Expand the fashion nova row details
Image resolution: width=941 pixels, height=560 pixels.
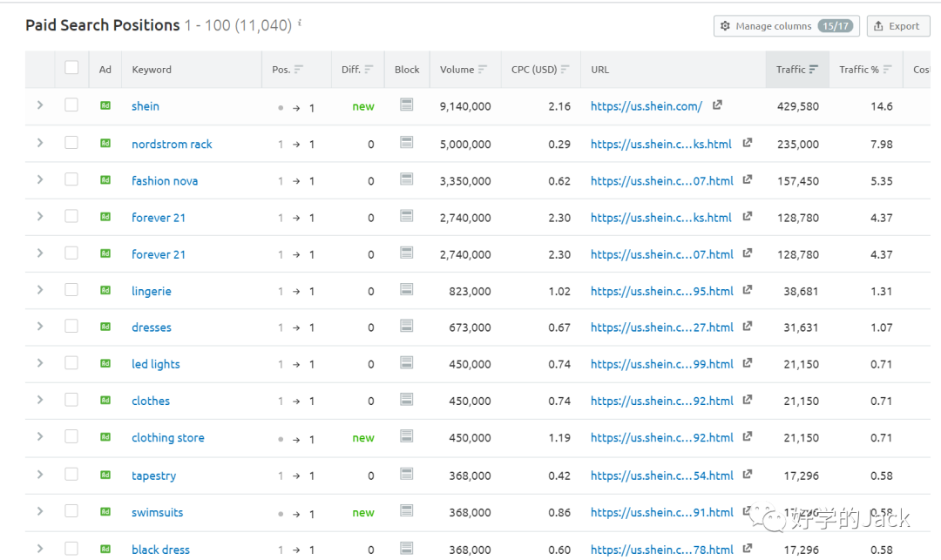point(40,179)
